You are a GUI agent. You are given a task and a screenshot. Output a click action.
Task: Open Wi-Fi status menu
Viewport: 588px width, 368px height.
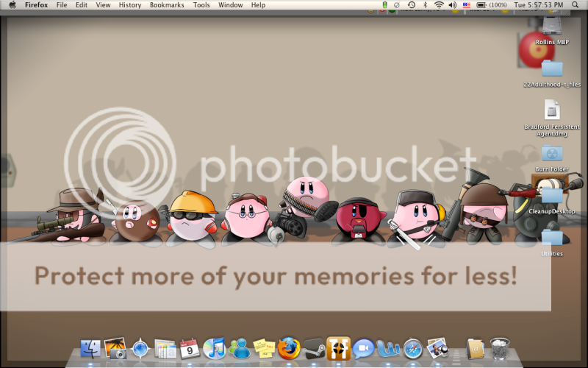pyautogui.click(x=439, y=5)
